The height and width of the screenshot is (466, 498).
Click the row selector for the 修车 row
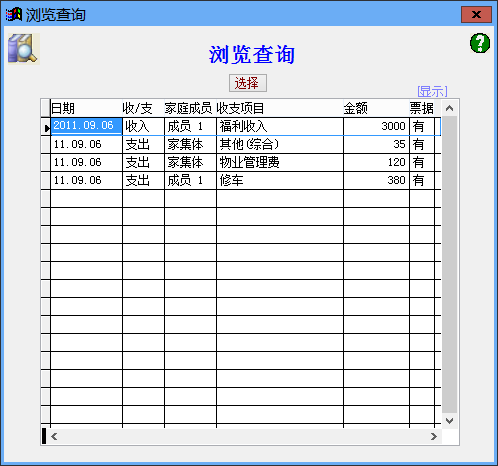[45, 180]
